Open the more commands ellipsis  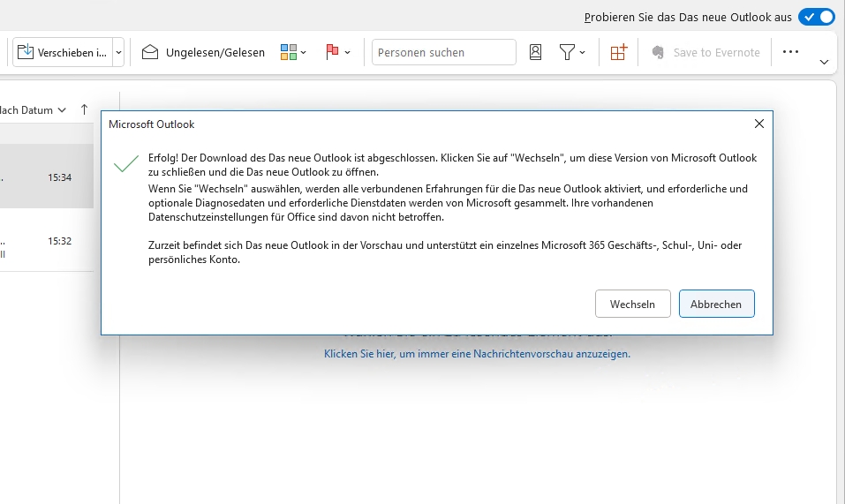click(790, 52)
